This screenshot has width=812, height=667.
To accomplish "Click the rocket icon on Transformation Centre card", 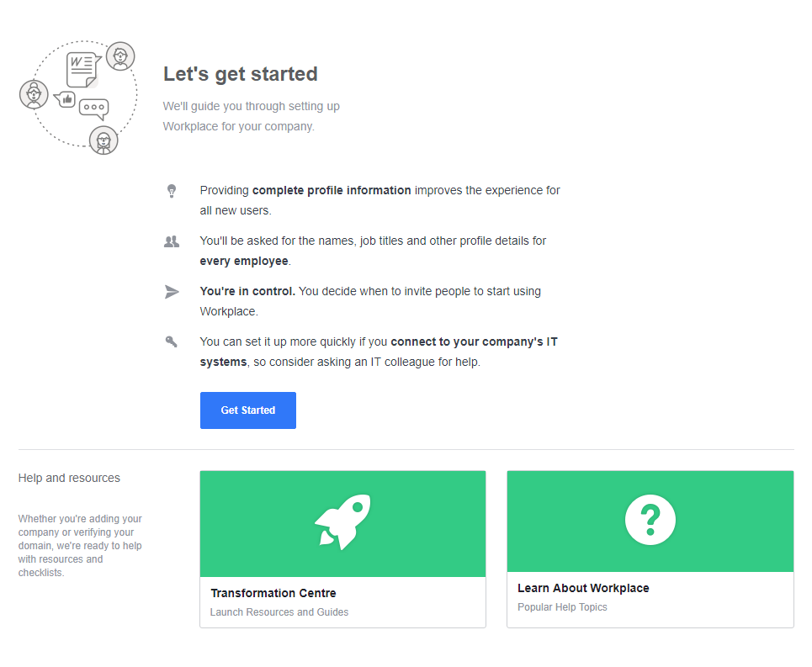I will pyautogui.click(x=342, y=521).
